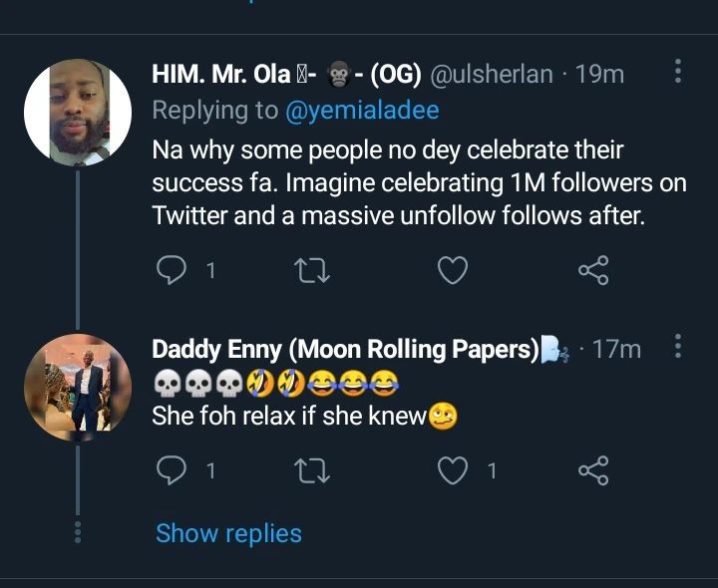This screenshot has width=718, height=588.
Task: Open more options on Mr. Ola's tweet
Action: (679, 72)
